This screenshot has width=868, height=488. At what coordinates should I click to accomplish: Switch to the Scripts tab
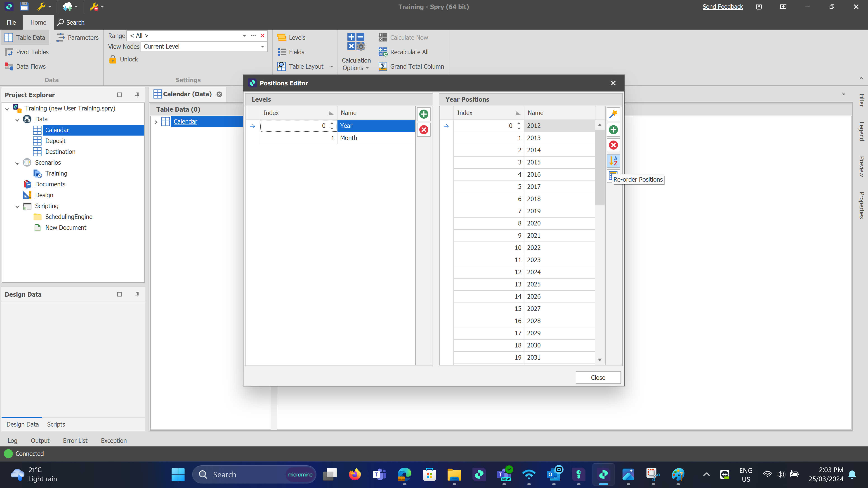tap(56, 424)
